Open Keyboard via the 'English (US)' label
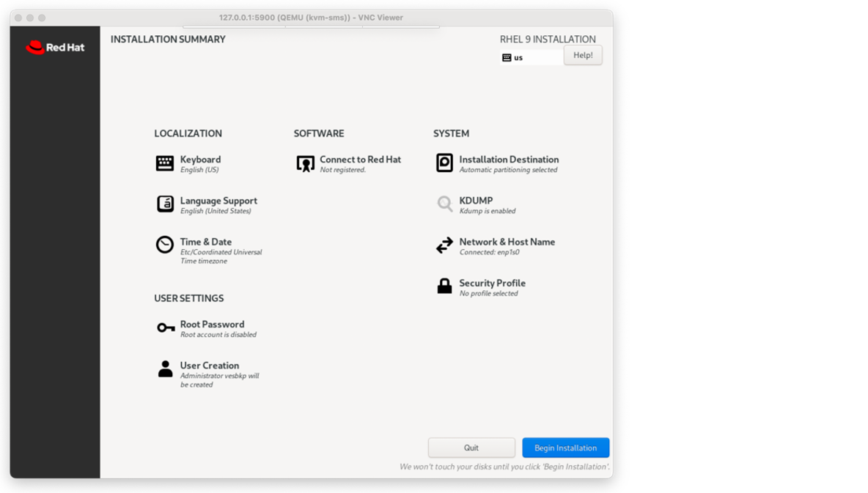868x493 pixels. 200,169
